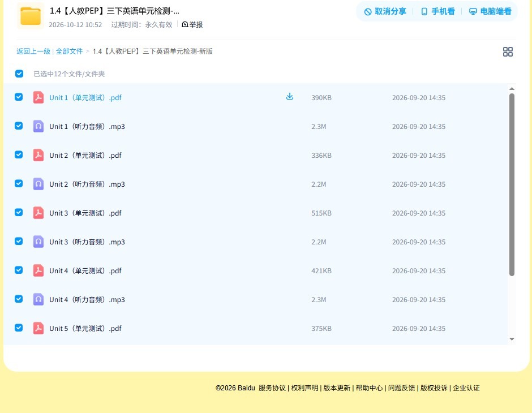Screen dimensions: 532x413
Task: Uncheck Unit 1 (单元测试).pdf checkbox
Action: [x=19, y=97]
